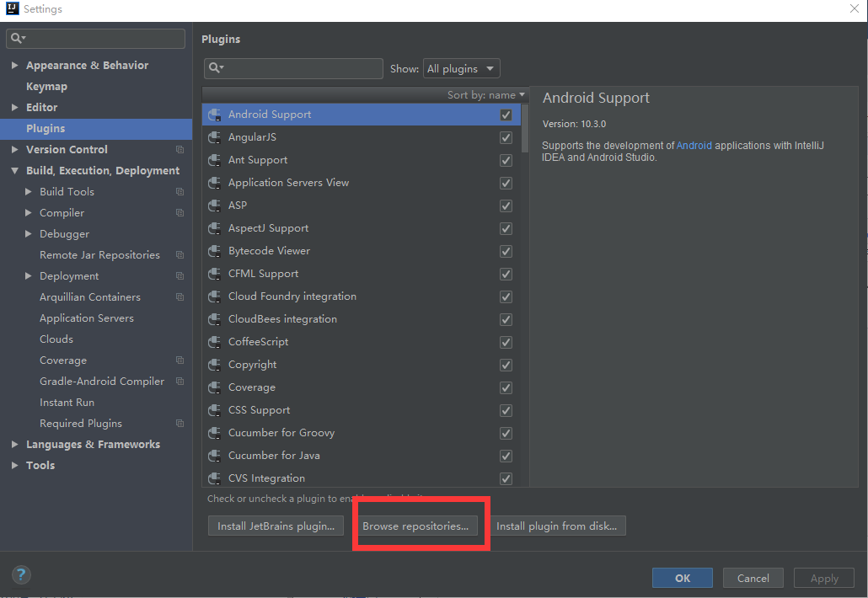
Task: Click the project-level icon beside Build Tools
Action: tap(179, 191)
